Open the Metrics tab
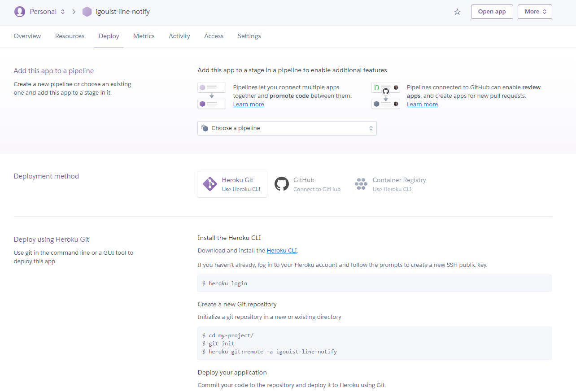Viewport: 576px width, 392px height. click(144, 36)
